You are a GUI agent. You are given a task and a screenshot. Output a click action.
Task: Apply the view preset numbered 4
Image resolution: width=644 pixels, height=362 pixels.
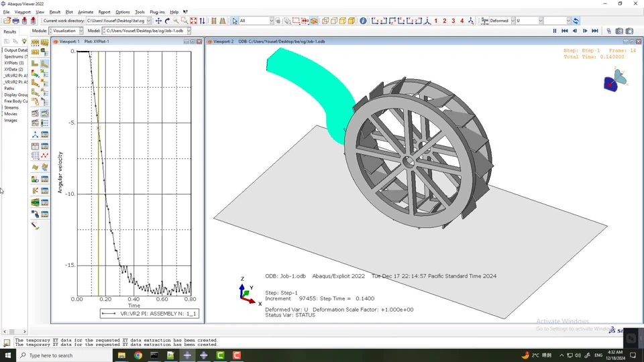pos(462,21)
